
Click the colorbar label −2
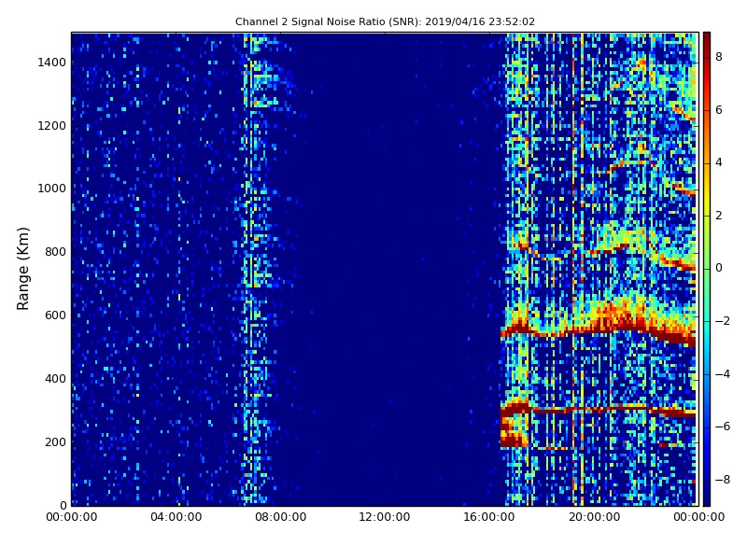pos(723,321)
